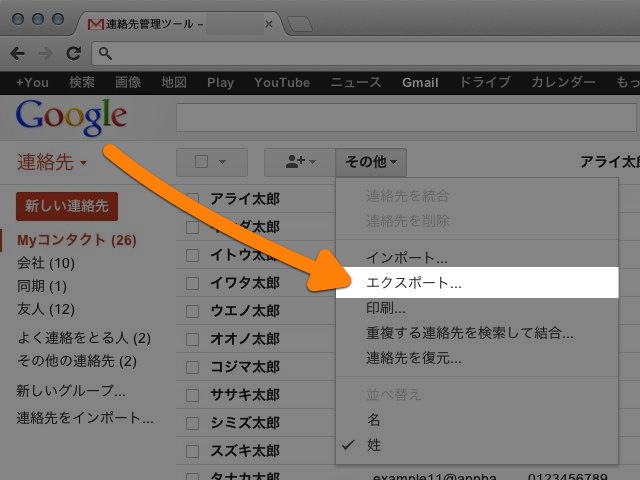Tick the checkbox for ウエノ太郎
Image resolution: width=640 pixels, height=480 pixels.
point(192,311)
